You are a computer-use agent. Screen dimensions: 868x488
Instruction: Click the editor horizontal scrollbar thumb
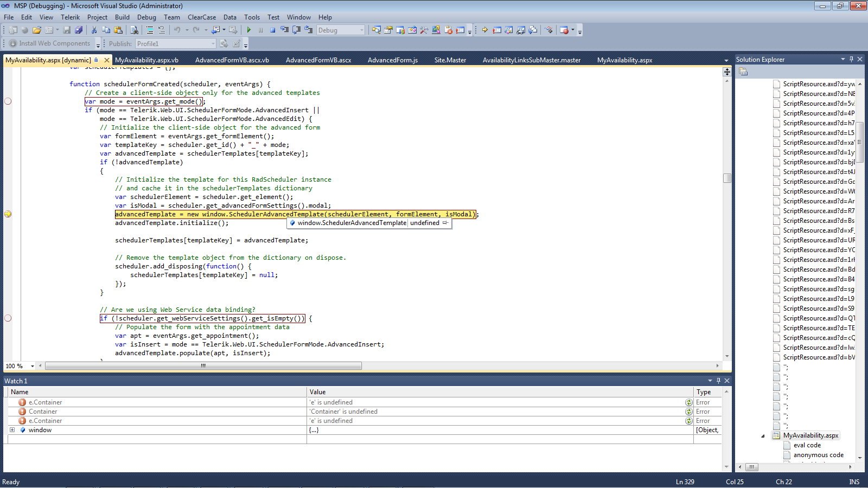click(203, 366)
